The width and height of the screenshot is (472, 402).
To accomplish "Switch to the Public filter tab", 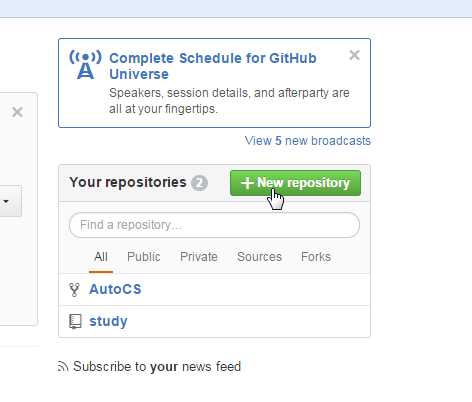I will [x=144, y=257].
